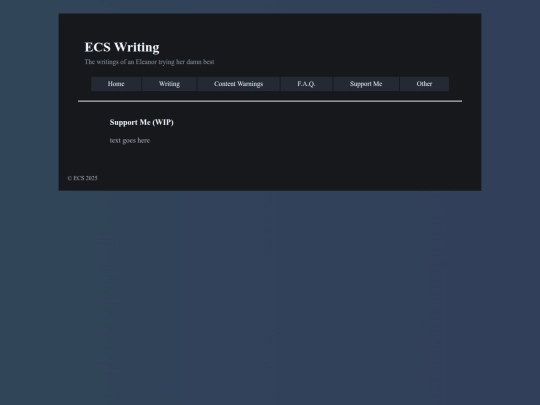Click the tagline under the site title
The height and width of the screenshot is (405, 540).
click(x=149, y=62)
